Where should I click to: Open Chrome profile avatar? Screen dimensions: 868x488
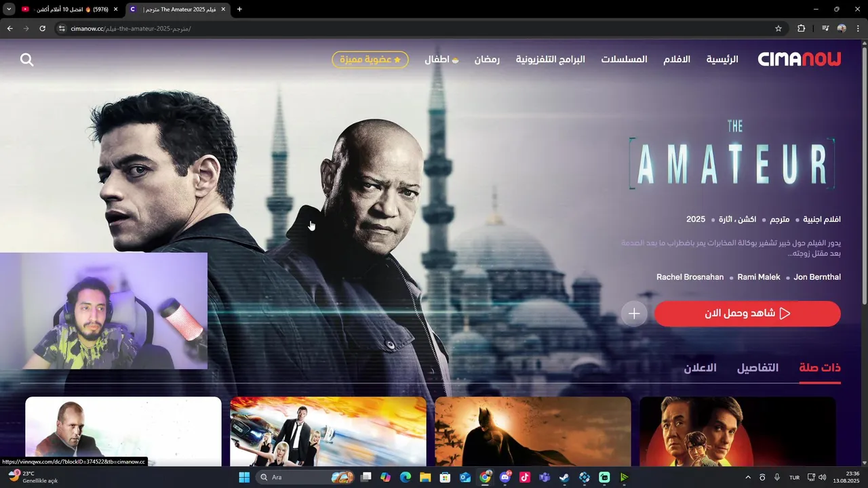click(842, 28)
